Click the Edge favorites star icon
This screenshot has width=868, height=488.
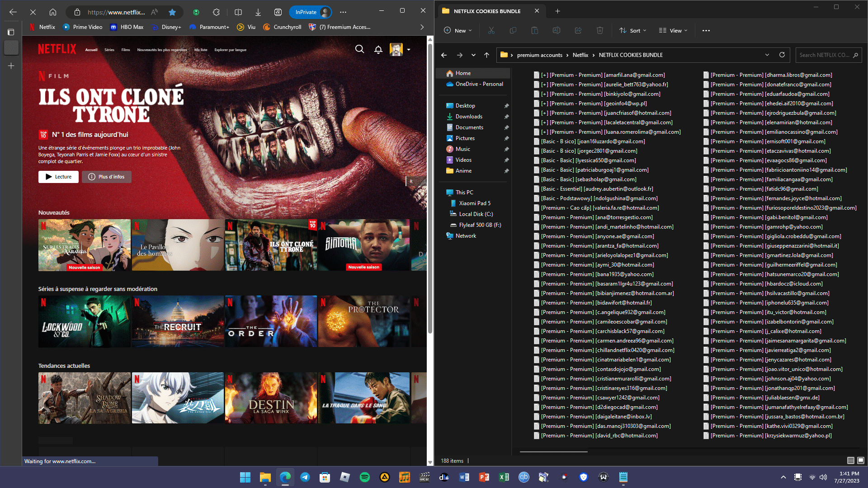[x=172, y=12]
